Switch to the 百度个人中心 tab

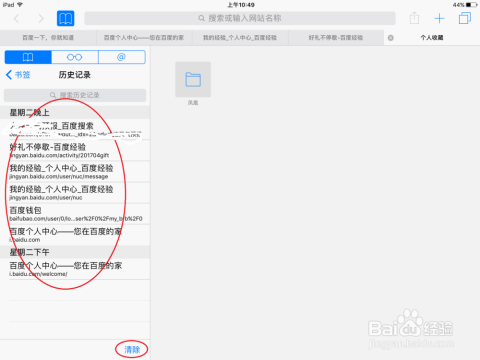[x=144, y=38]
